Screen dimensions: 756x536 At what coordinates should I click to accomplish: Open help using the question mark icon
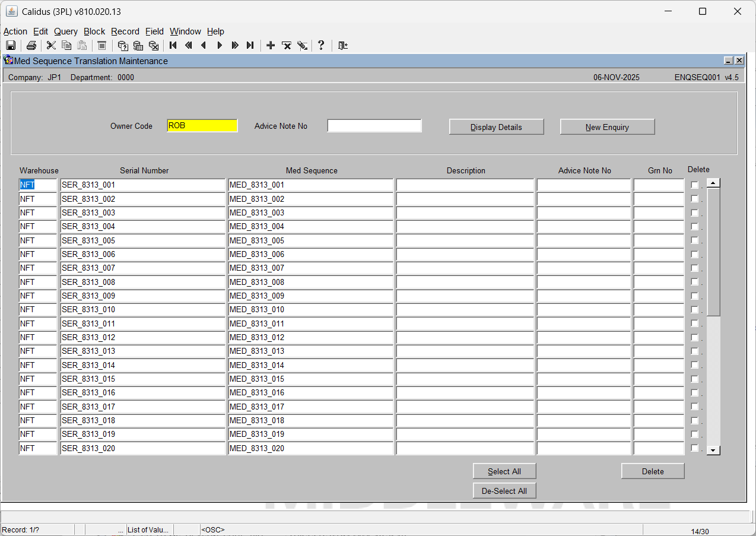321,46
